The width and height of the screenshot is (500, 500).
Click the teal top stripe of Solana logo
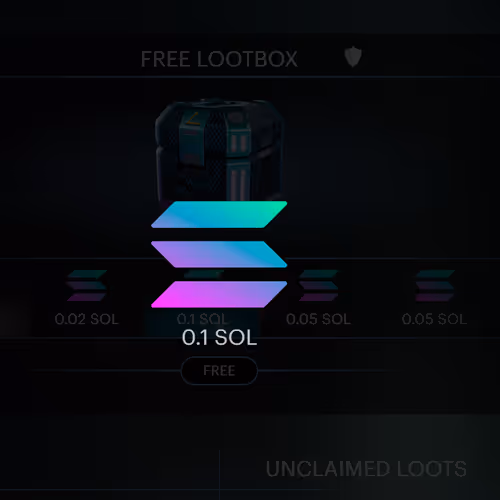point(219,215)
